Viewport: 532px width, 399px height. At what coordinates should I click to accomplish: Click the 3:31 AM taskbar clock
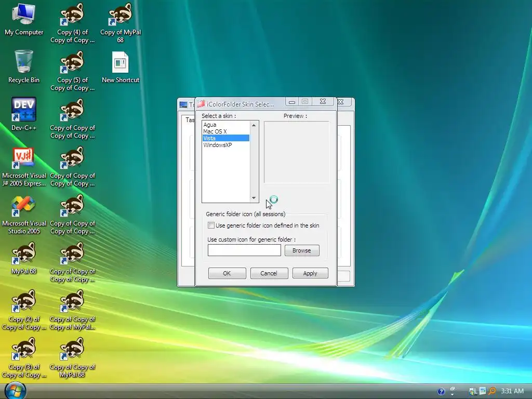click(x=512, y=391)
